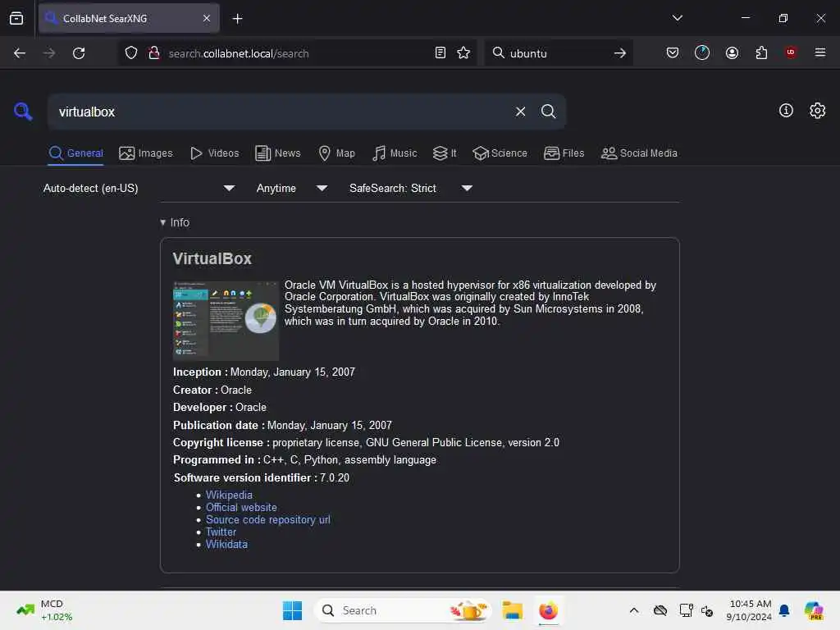Switch to News category
Image resolution: width=840 pixels, height=630 pixels.
click(278, 153)
